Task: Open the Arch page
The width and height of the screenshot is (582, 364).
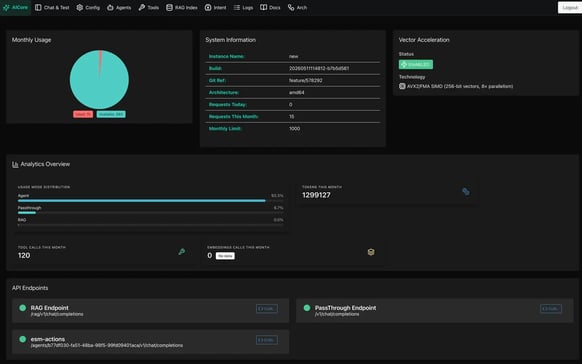Action: point(297,7)
